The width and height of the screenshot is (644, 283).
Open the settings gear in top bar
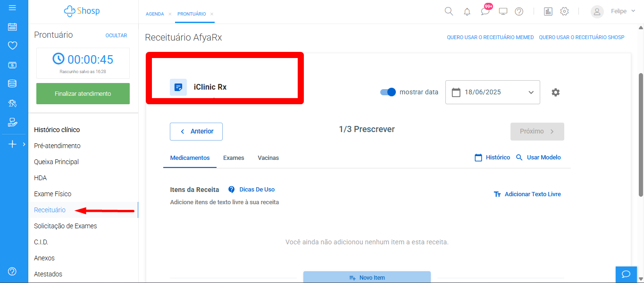pos(564,11)
